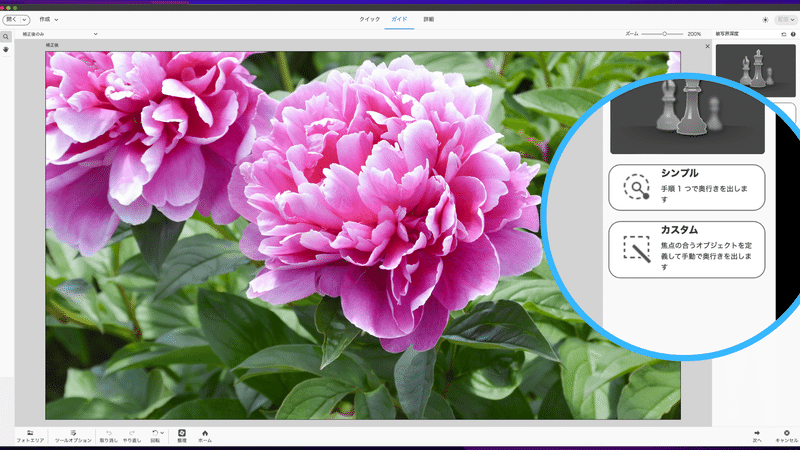Expand the rotate direction arrow next to 回転
This screenshot has width=800, height=450.
click(162, 433)
